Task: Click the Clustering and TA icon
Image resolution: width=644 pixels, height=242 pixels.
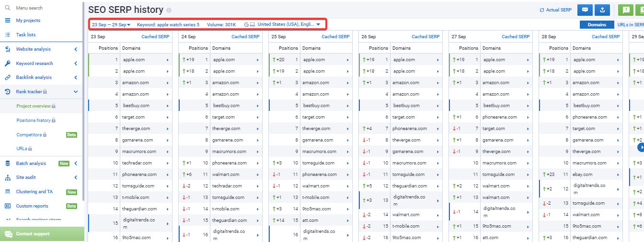Action: coord(7,192)
